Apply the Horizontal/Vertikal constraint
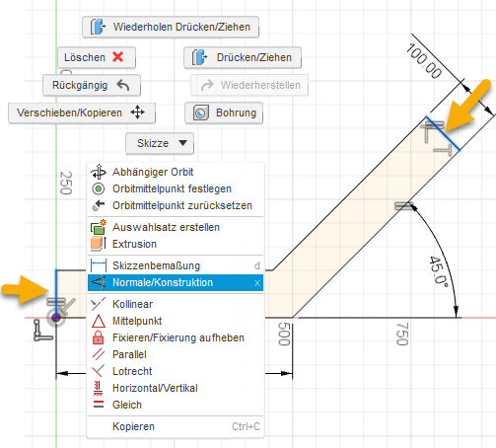Viewport: 496px width, 448px height. tap(176, 388)
